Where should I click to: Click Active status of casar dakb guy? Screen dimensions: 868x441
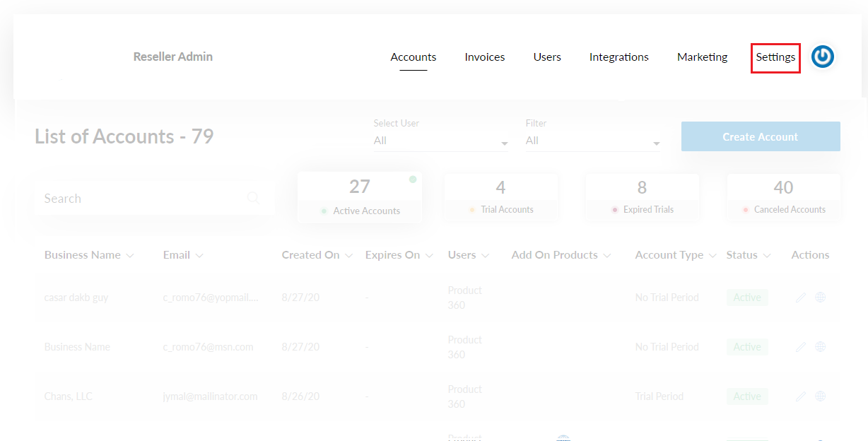coord(747,298)
